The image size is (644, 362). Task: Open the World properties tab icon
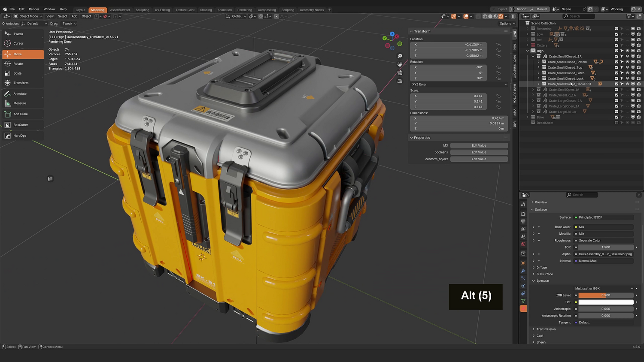click(x=523, y=244)
